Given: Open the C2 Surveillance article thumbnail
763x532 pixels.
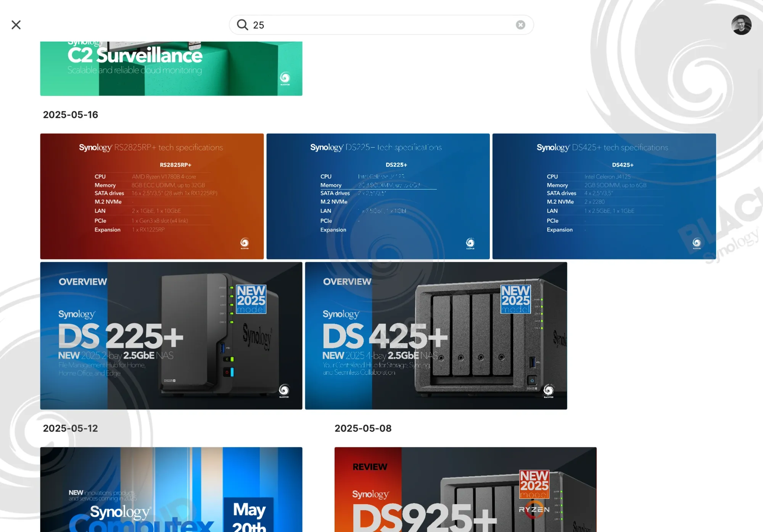Looking at the screenshot, I should pyautogui.click(x=171, y=68).
